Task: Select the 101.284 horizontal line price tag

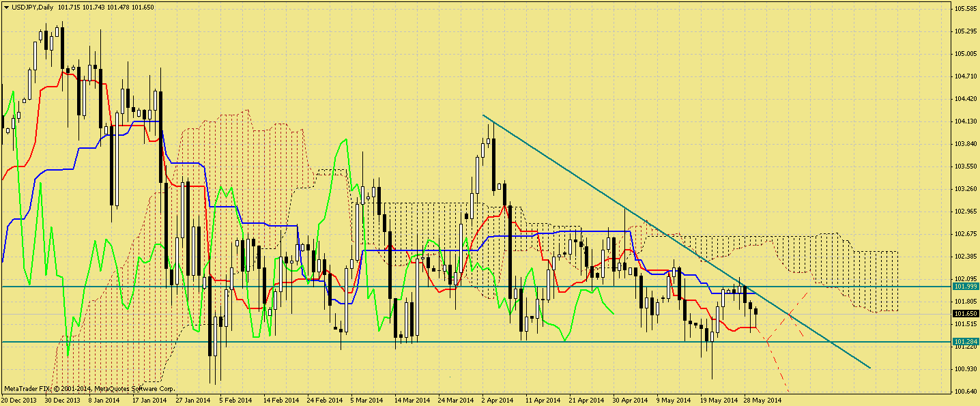Action: coord(965,341)
